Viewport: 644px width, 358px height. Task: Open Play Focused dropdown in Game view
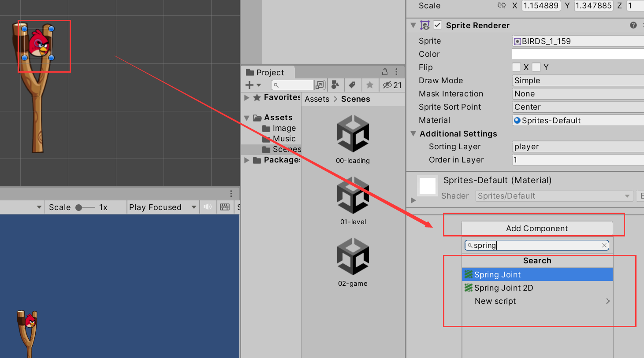(x=163, y=207)
